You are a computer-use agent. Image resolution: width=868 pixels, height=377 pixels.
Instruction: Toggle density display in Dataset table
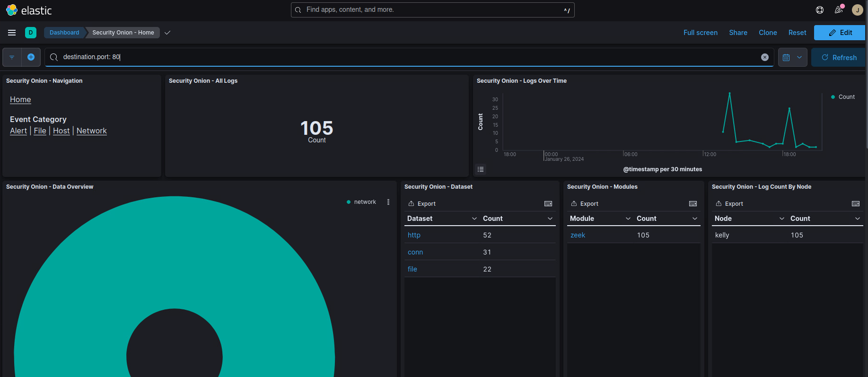tap(548, 204)
